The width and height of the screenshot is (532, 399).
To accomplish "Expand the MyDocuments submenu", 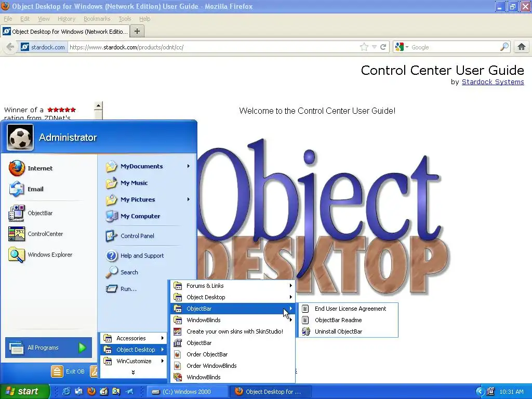I will coord(147,166).
